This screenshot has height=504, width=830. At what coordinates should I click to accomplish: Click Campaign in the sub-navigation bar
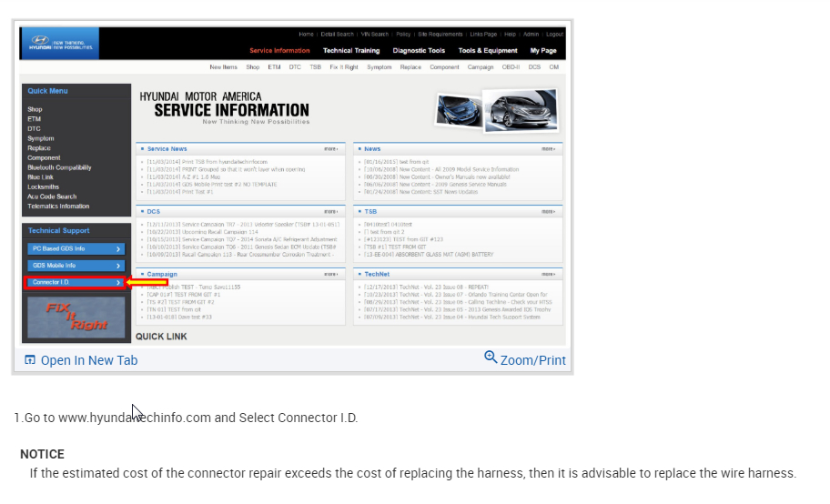coord(481,67)
